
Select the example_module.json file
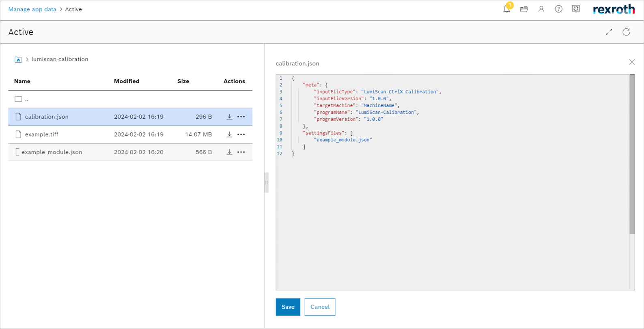tap(52, 152)
